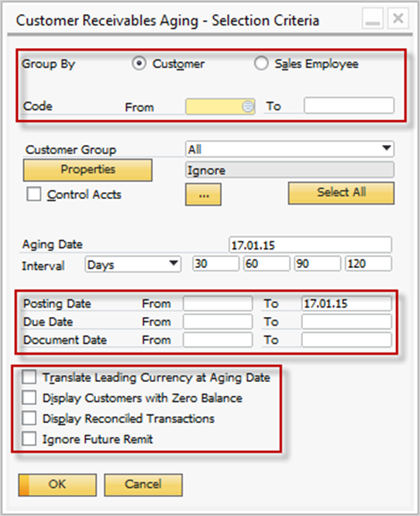Tick Translate Leading Currency at Aging Date
This screenshot has height=516, width=420.
29,377
